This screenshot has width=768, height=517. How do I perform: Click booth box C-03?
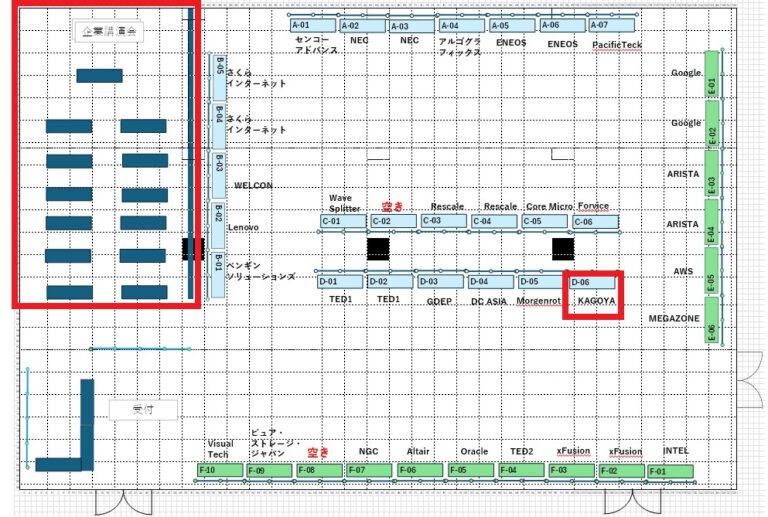coord(443,221)
